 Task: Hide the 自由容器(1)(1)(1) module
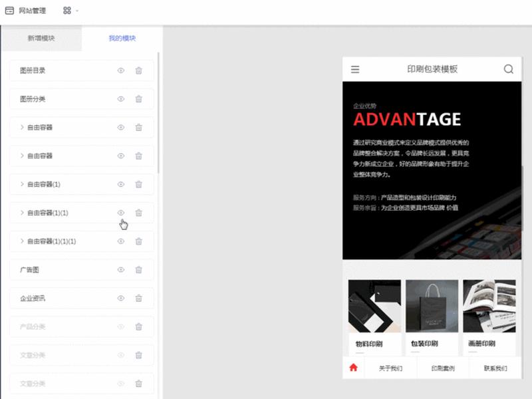coord(121,241)
